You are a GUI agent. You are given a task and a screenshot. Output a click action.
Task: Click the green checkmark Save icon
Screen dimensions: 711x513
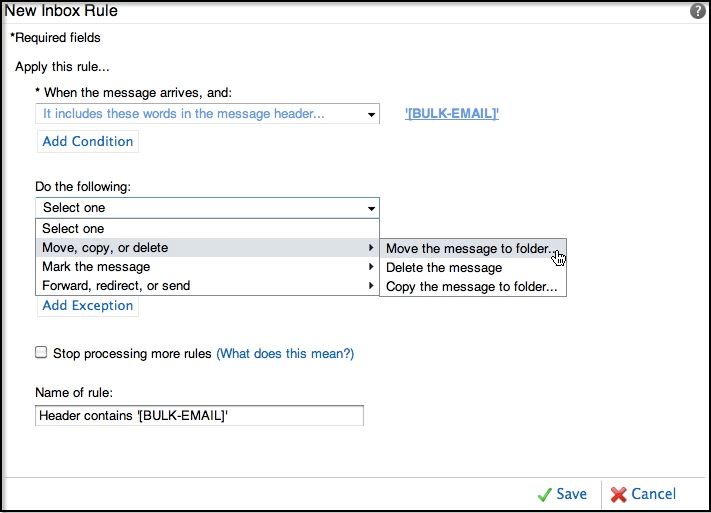545,494
